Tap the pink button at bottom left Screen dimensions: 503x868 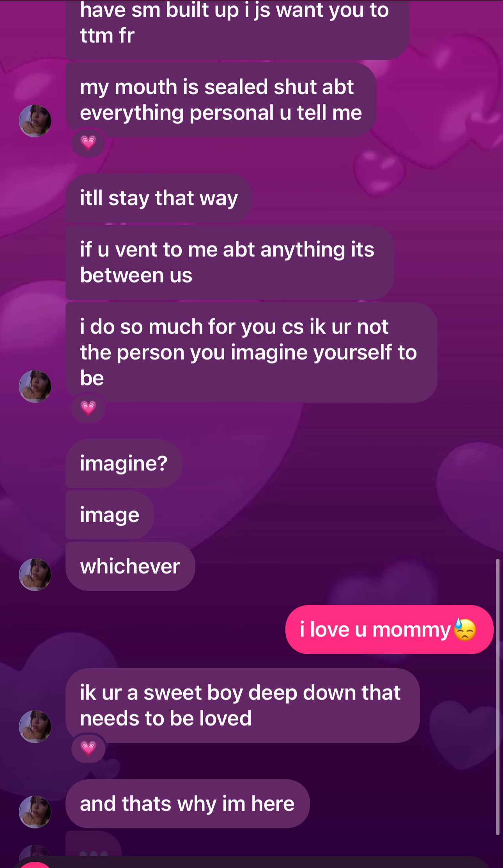[x=35, y=865]
